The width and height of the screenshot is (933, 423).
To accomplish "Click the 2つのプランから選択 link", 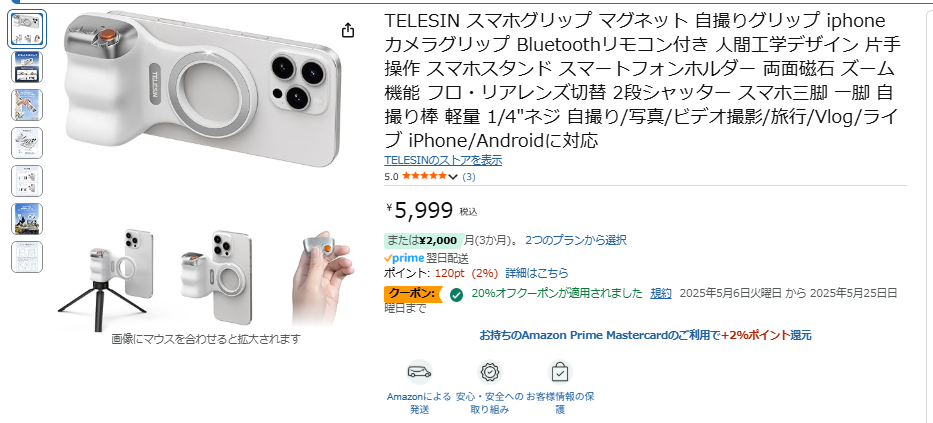I will [x=575, y=240].
